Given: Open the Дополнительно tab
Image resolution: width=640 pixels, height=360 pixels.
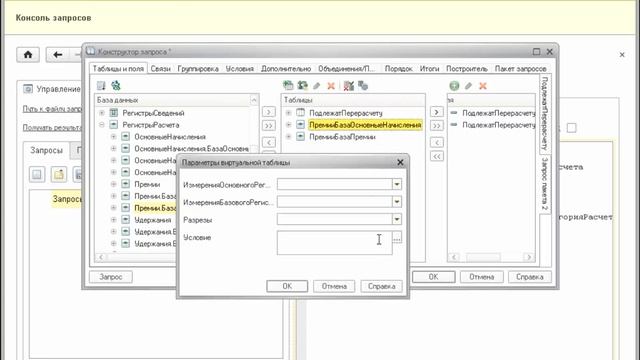Looking at the screenshot, I should [286, 69].
